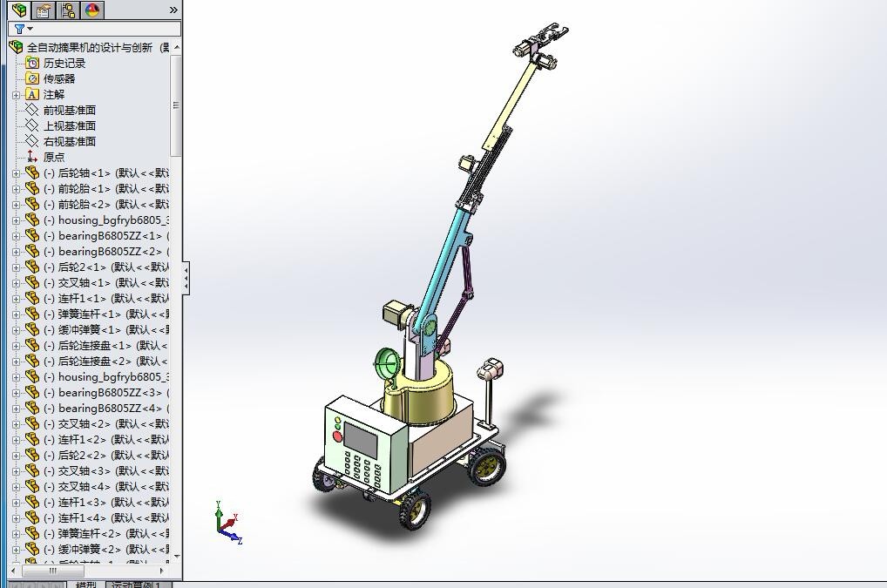Click the tree horizontal scrollbar thumb
887x588 pixels.
[x=52, y=571]
